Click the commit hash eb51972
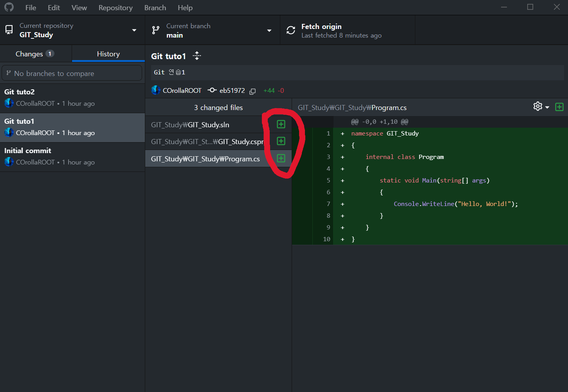 point(232,90)
